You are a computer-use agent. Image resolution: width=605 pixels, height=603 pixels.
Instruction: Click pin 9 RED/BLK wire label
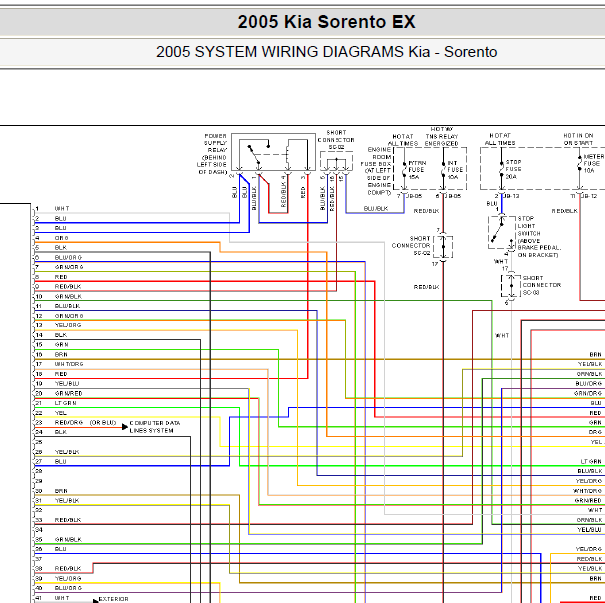tap(68, 287)
